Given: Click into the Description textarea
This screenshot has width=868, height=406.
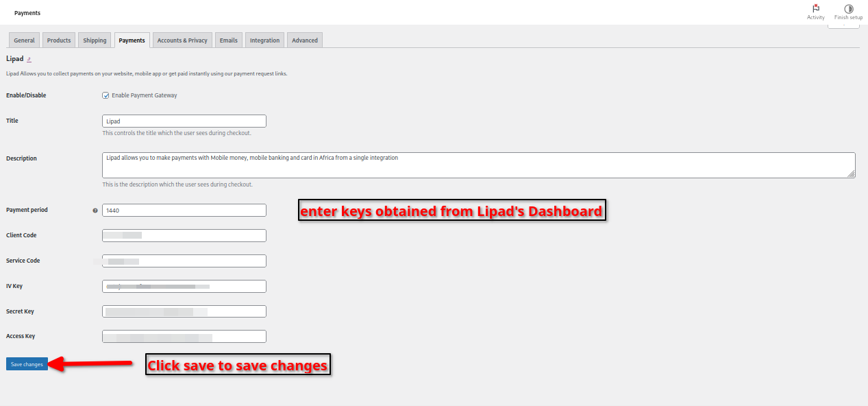Looking at the screenshot, I should click(x=479, y=165).
